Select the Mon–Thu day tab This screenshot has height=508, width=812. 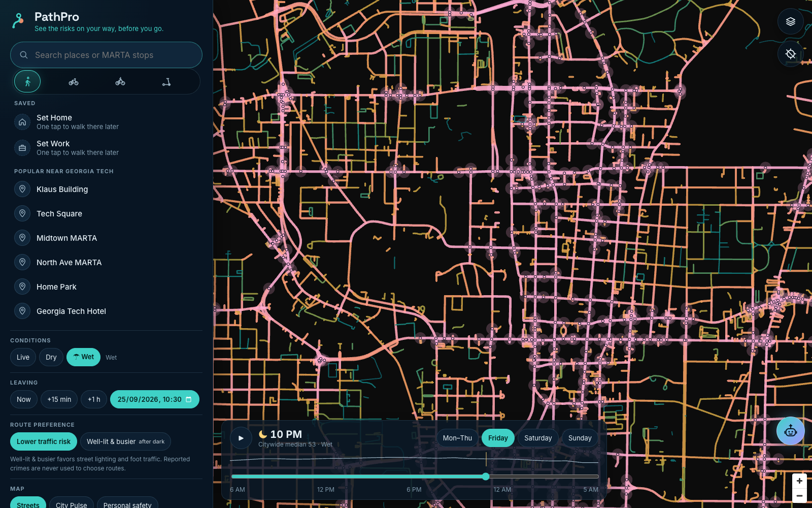(457, 438)
